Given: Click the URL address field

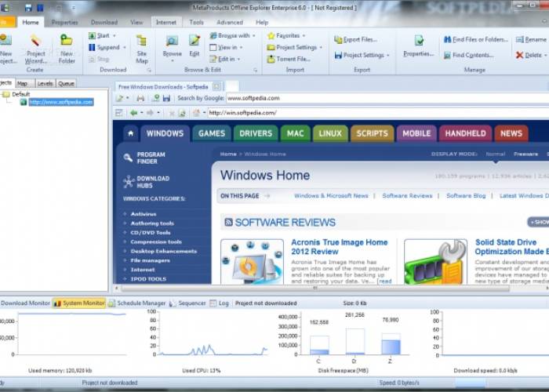Looking at the screenshot, I should pyautogui.click(x=378, y=113).
